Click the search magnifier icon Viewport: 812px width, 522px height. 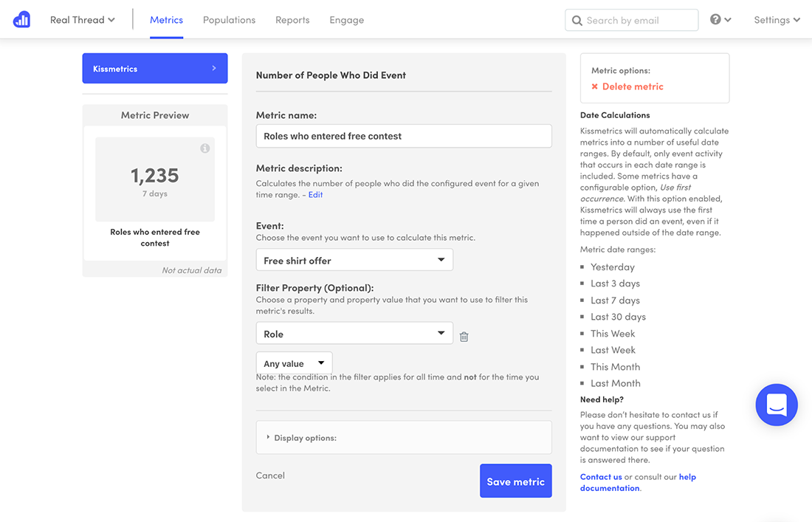click(577, 21)
